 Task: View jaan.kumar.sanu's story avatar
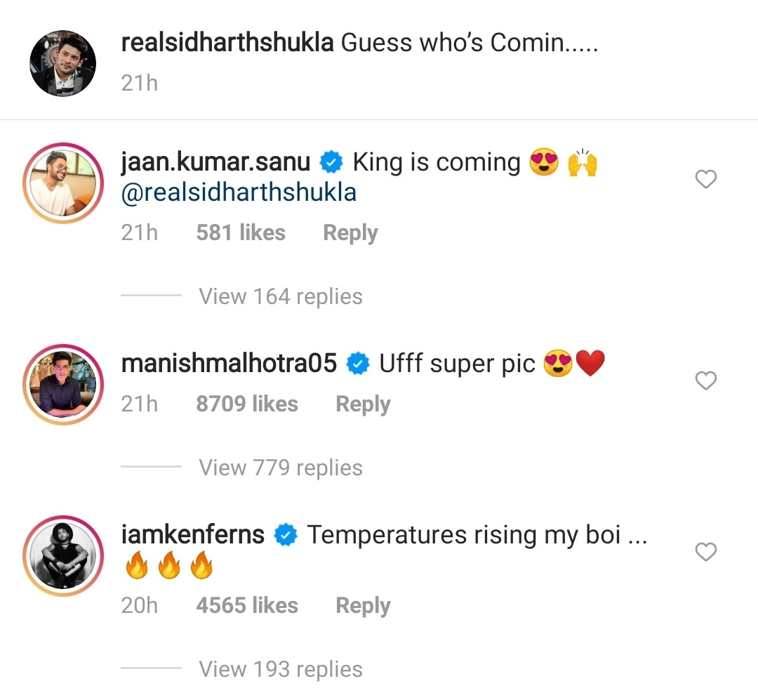point(62,183)
